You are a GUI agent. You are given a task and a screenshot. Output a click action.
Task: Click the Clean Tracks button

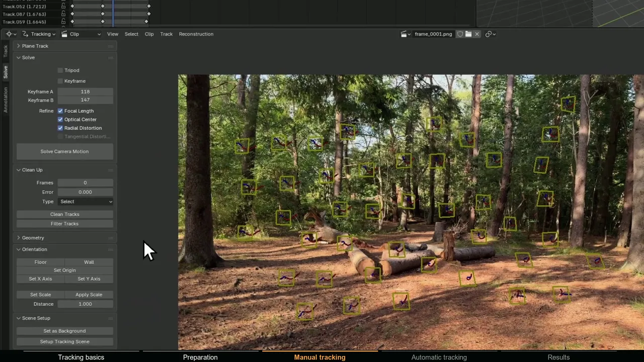click(x=64, y=214)
